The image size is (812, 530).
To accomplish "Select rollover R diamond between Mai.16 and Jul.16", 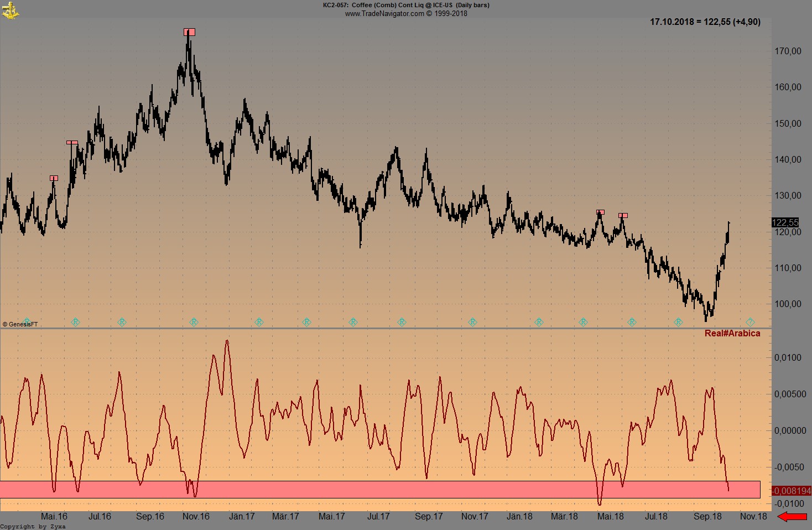I will click(x=76, y=322).
